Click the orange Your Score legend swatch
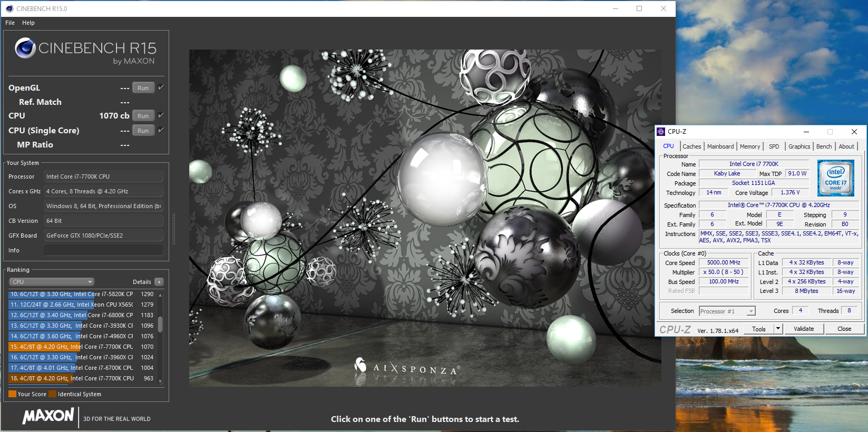The width and height of the screenshot is (868, 432). [12, 394]
